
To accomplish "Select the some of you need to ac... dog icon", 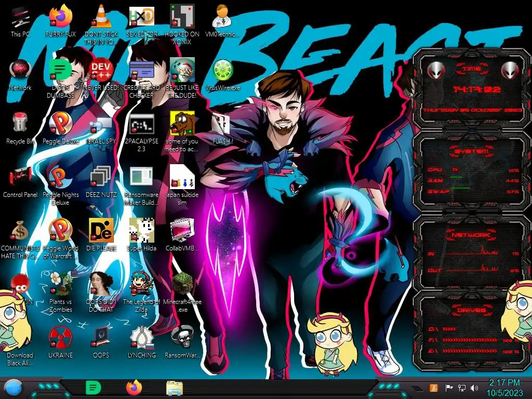I will click(x=182, y=132).
